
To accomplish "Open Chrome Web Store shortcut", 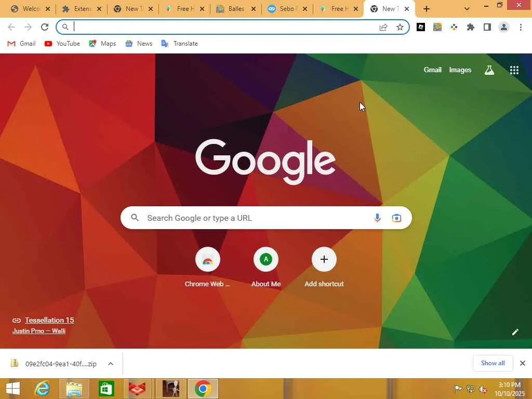I will pos(208,268).
